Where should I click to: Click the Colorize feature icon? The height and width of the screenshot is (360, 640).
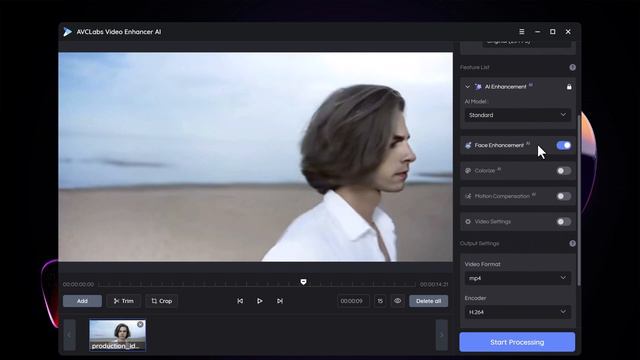click(x=468, y=171)
